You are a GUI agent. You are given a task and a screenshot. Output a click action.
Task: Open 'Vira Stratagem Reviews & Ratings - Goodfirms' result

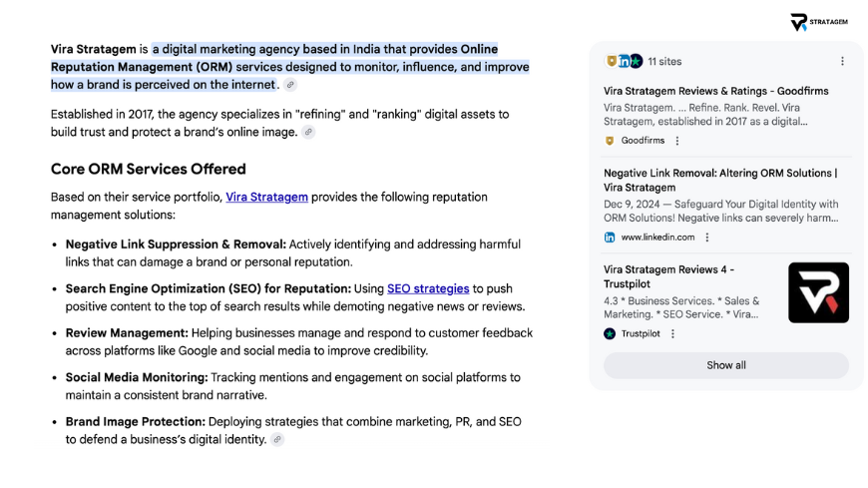coord(715,91)
